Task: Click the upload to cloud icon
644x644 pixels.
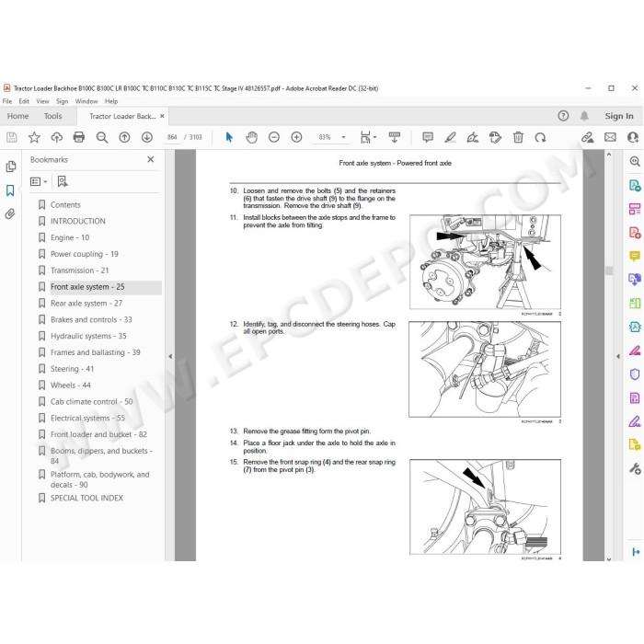Action: pos(57,137)
